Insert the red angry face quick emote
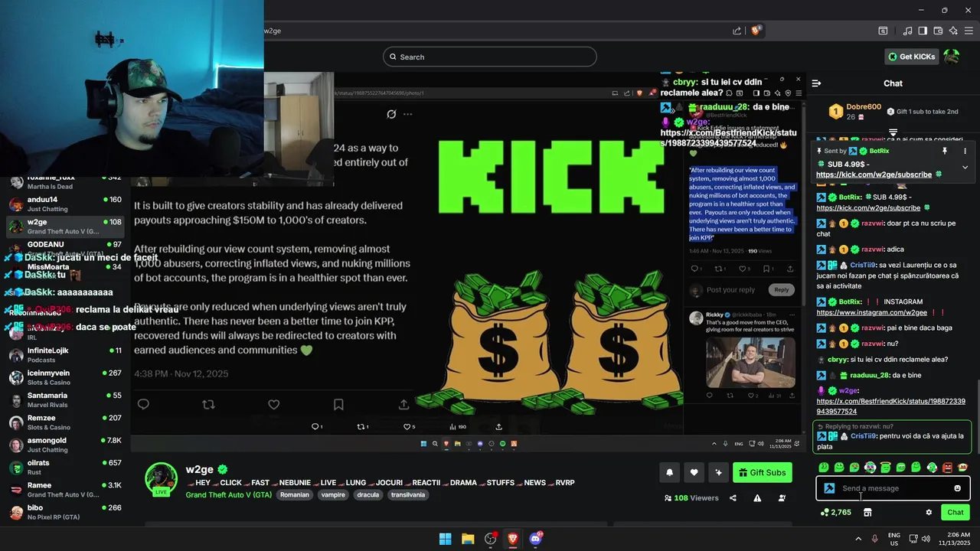The image size is (980, 551). click(x=947, y=467)
